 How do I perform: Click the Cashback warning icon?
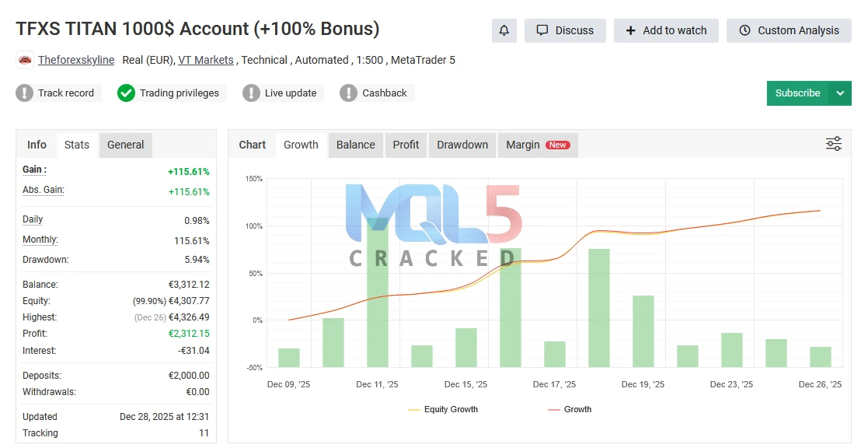point(349,93)
